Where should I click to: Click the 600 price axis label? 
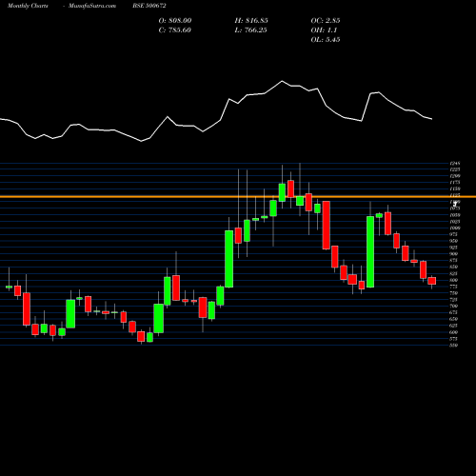(454, 332)
